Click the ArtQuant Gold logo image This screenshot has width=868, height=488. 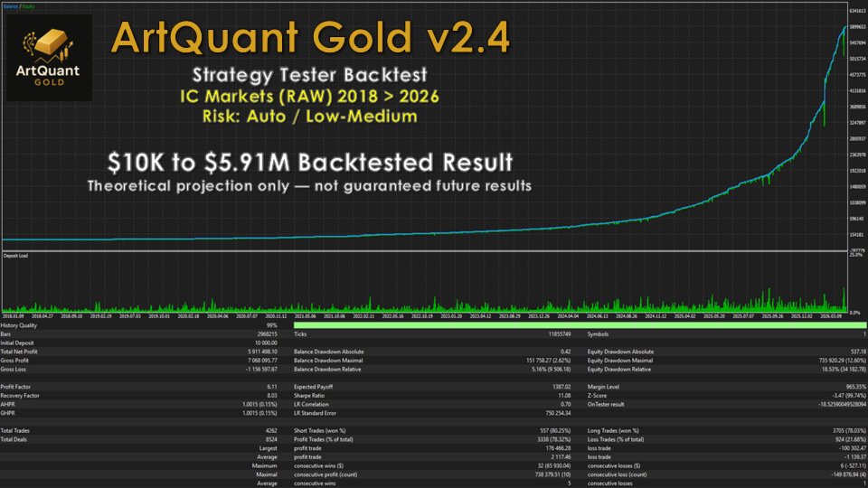pyautogui.click(x=49, y=58)
